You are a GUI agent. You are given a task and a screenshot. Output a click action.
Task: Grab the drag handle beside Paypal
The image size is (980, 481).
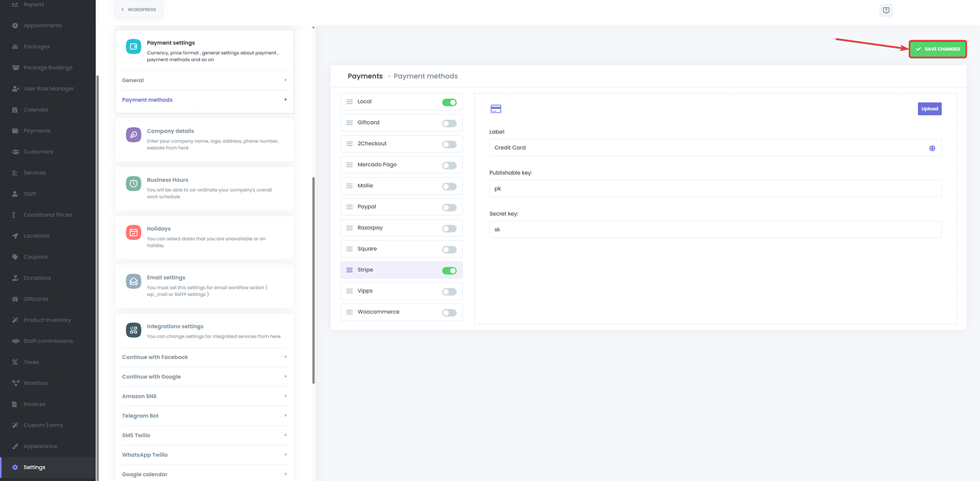click(x=349, y=207)
